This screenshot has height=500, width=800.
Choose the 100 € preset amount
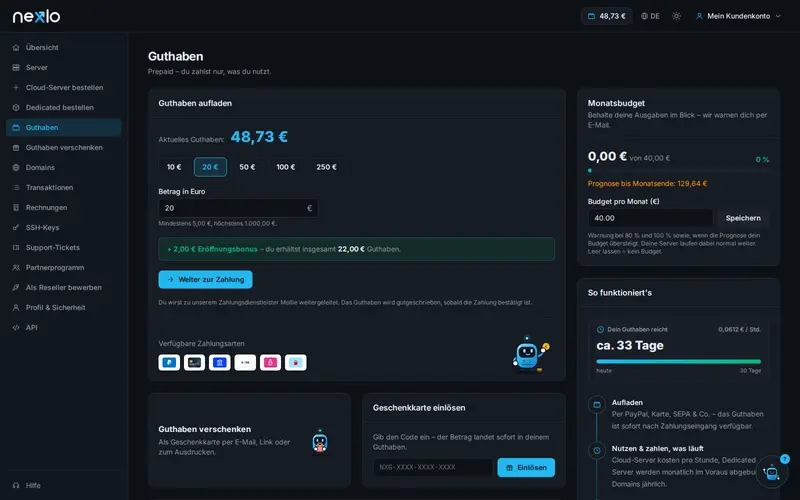[x=286, y=167]
